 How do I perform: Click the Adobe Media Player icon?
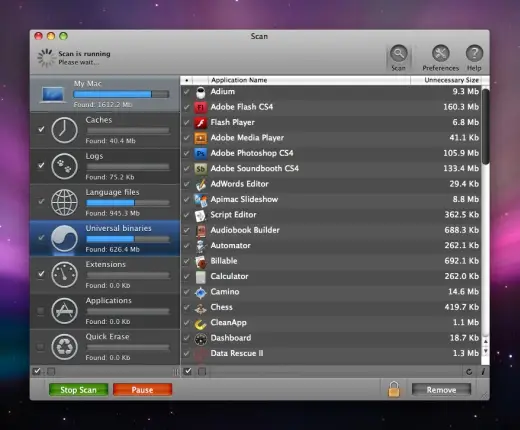[200, 138]
